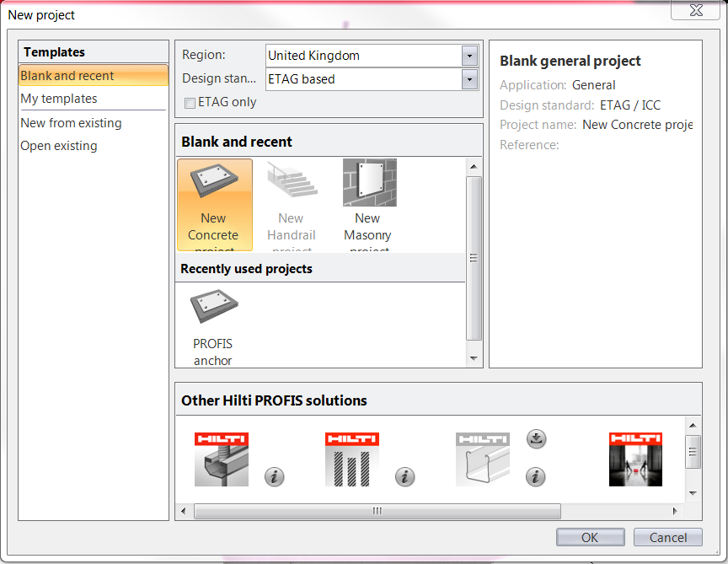Image resolution: width=728 pixels, height=564 pixels.
Task: Click the templates list scroll down arrow
Action: [x=474, y=358]
